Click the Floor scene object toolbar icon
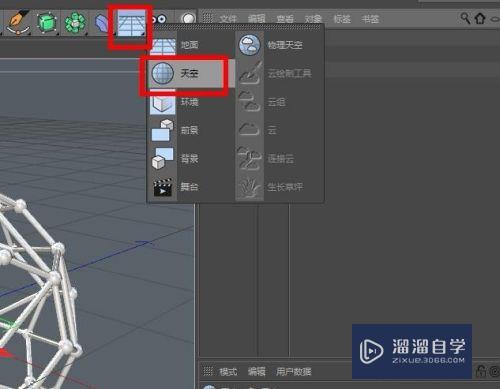Screen dimensions: 500x389 (x=131, y=23)
